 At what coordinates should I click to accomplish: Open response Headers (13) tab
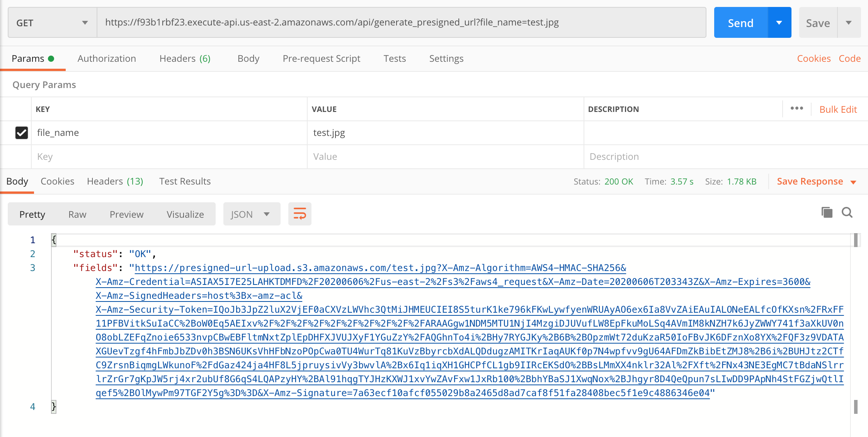115,181
